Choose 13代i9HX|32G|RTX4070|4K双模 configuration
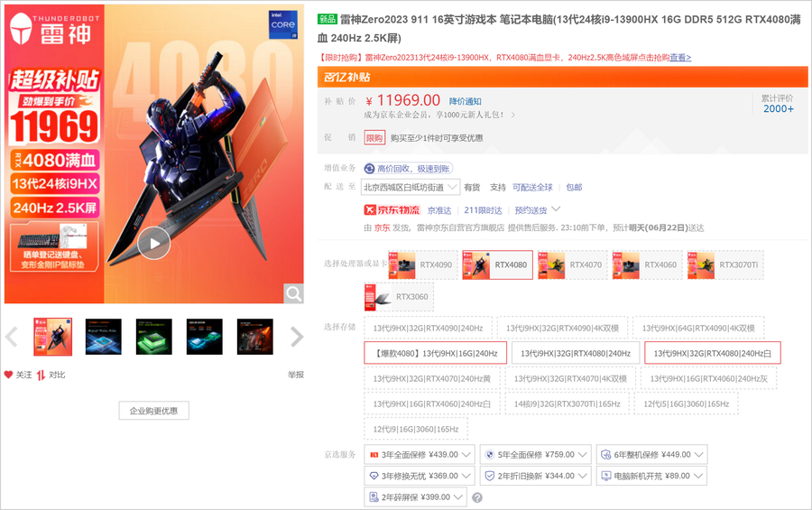 point(570,379)
